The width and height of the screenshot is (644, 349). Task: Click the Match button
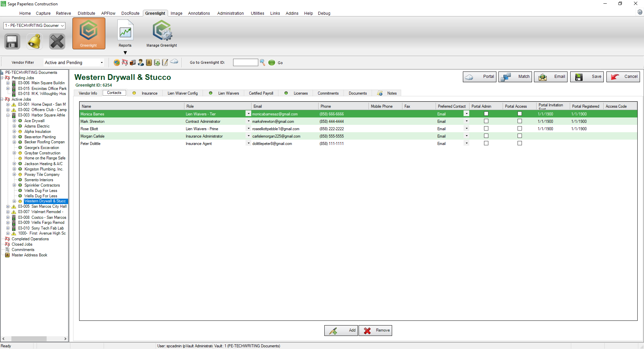point(515,77)
